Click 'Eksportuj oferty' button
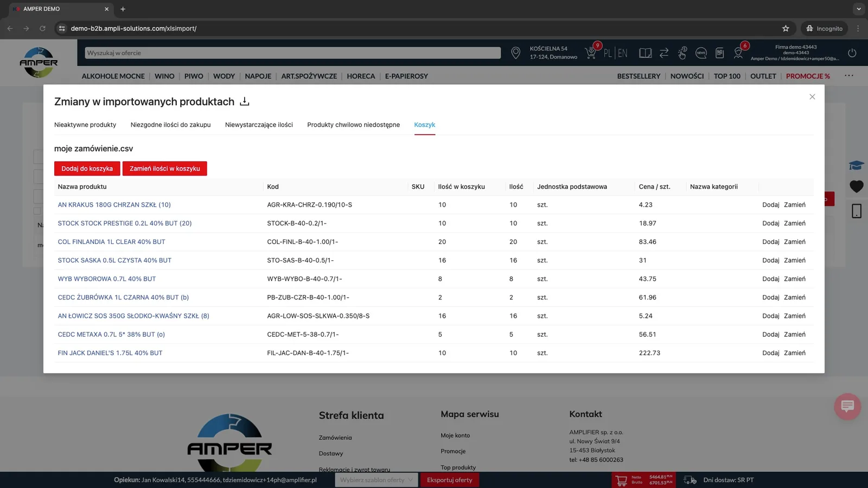The image size is (868, 488). tap(450, 480)
